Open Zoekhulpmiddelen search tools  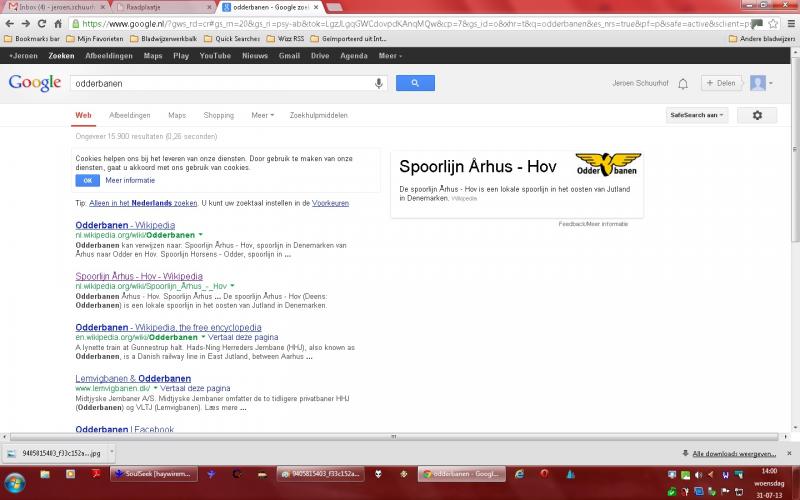click(318, 115)
